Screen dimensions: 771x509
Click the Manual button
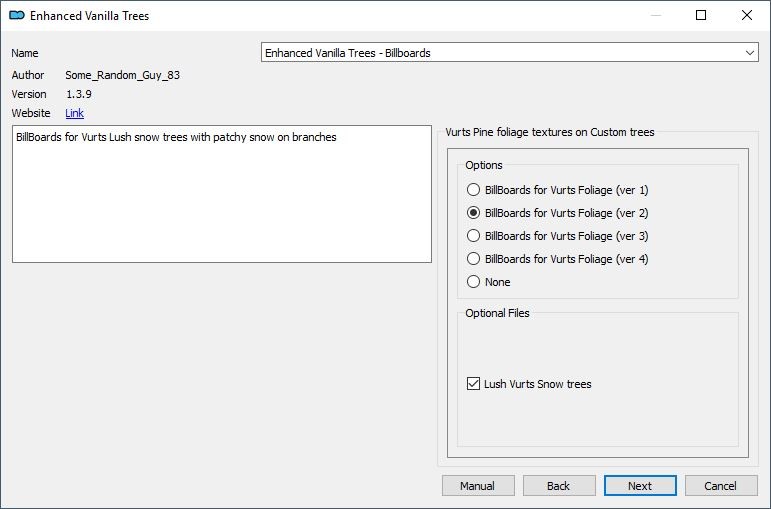pos(478,486)
